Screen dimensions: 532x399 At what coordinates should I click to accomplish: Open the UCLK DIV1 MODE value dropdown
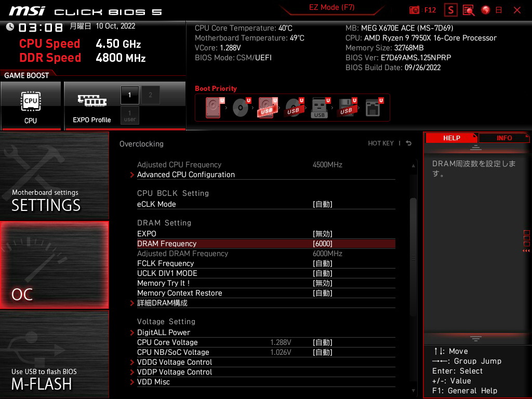tap(322, 273)
